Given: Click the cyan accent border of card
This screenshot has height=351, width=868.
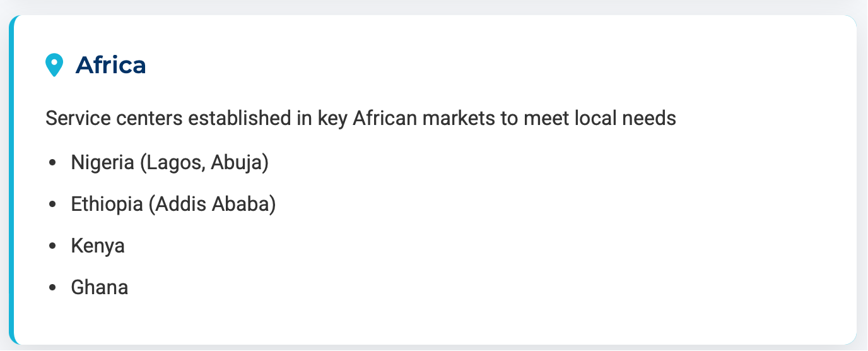Looking at the screenshot, I should click(11, 180).
